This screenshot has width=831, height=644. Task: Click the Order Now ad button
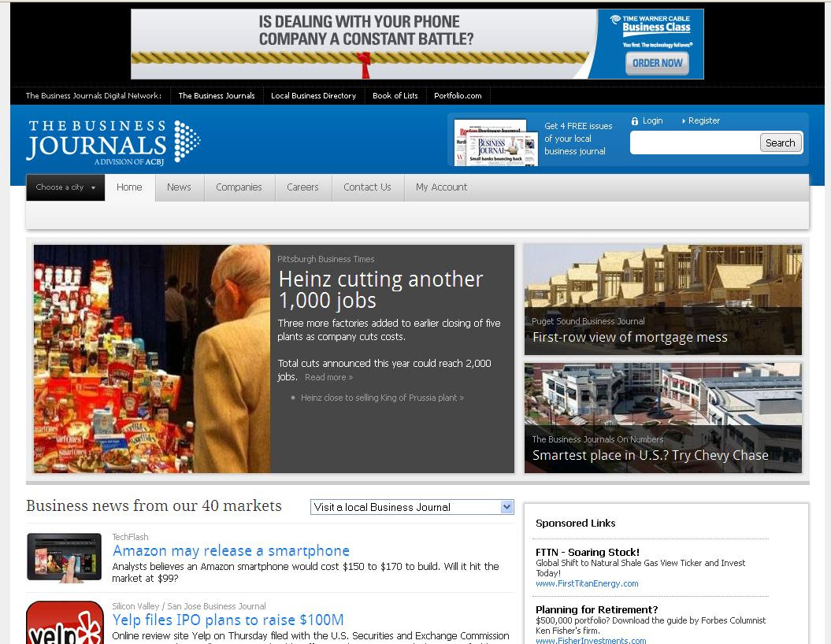[x=657, y=63]
